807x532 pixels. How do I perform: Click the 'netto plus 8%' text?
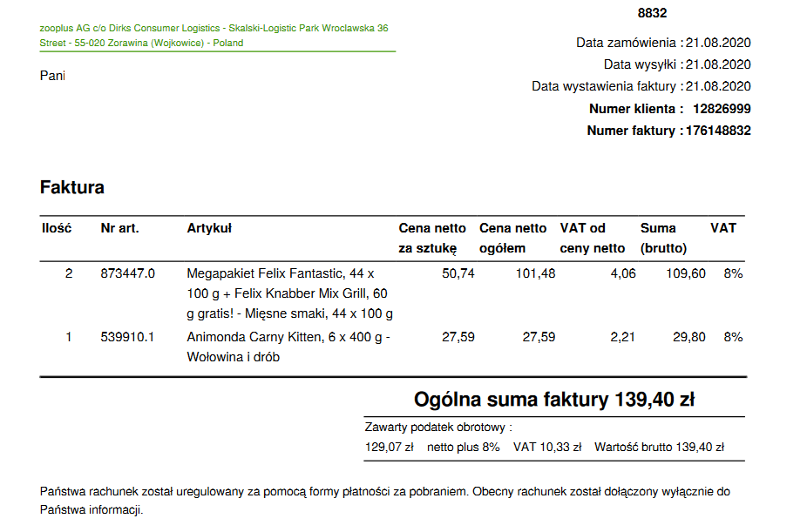tap(464, 448)
